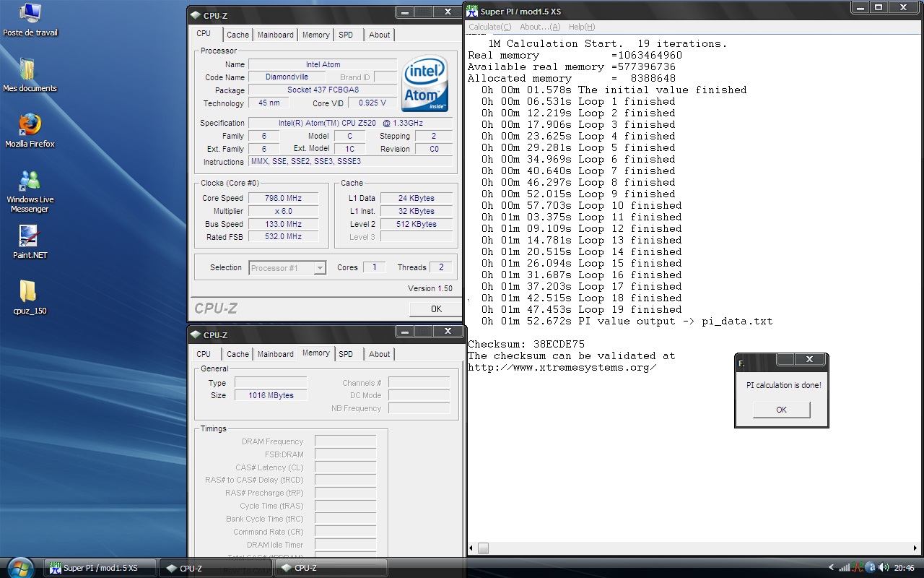This screenshot has width=924, height=578.
Task: Click the Rated FSB 532.0 MHz value
Action: 284,236
